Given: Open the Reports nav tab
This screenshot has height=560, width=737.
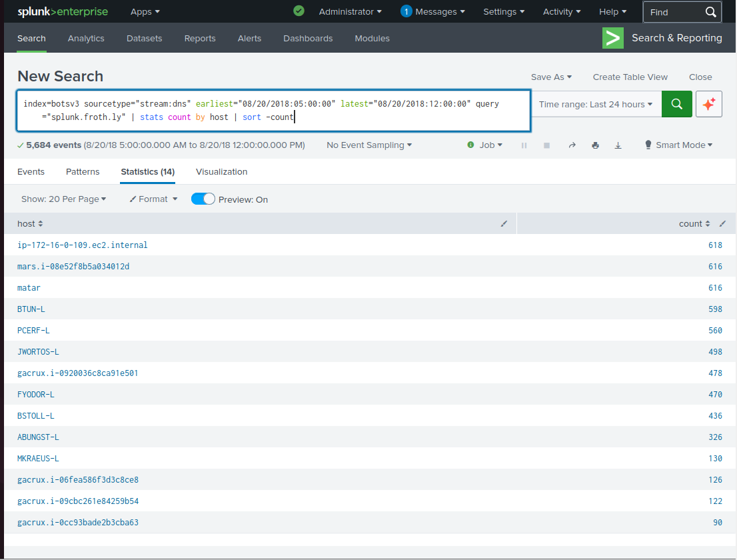Looking at the screenshot, I should (x=200, y=39).
